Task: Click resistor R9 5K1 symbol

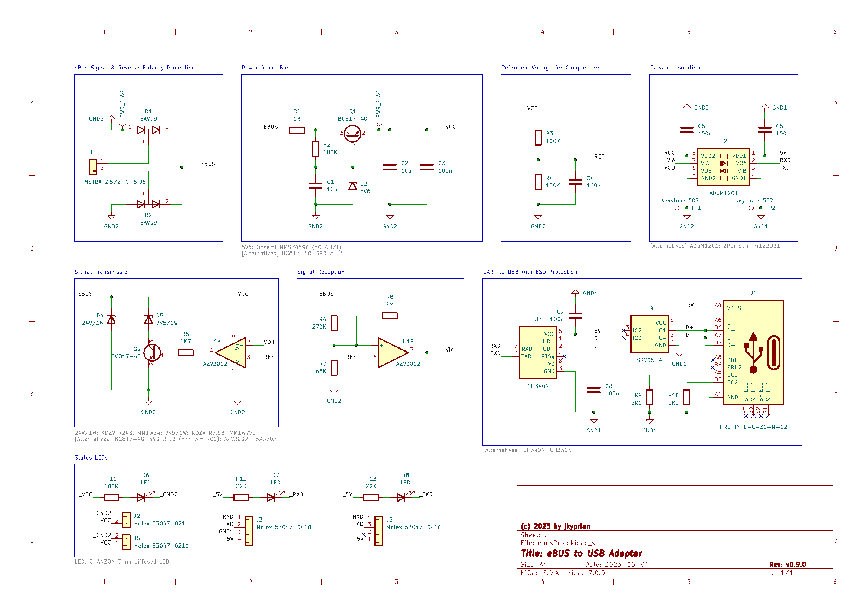Action: [x=649, y=397]
